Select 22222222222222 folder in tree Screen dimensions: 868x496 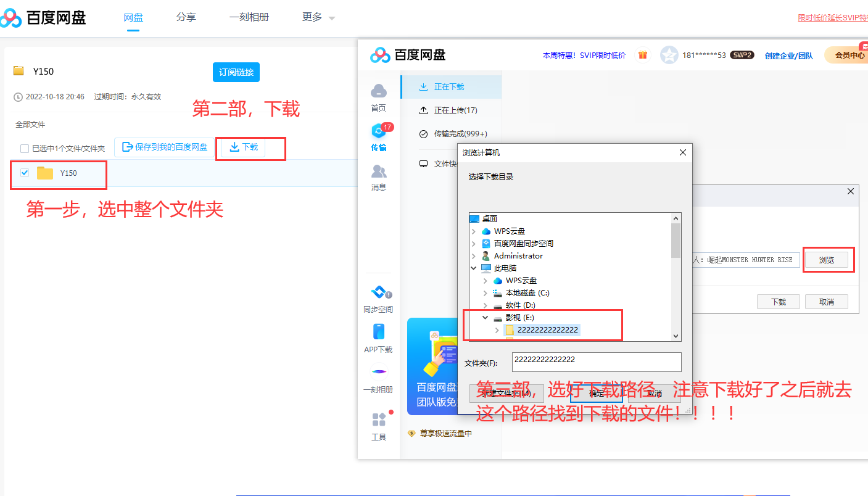coord(548,330)
